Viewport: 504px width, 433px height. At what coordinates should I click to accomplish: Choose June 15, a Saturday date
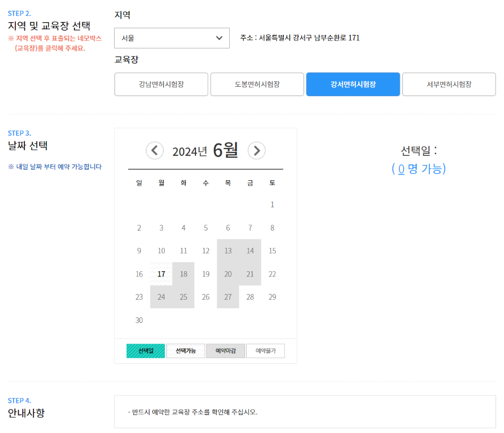click(x=272, y=251)
